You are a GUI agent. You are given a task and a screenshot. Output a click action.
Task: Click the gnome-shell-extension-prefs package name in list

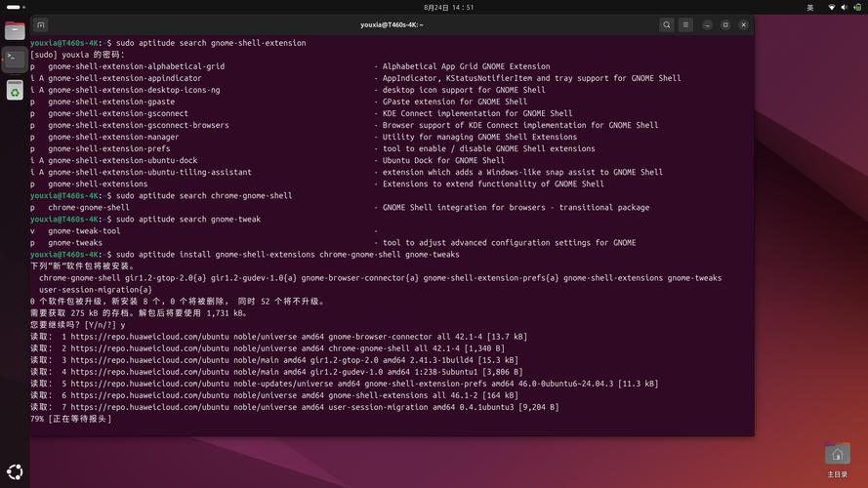tap(109, 148)
